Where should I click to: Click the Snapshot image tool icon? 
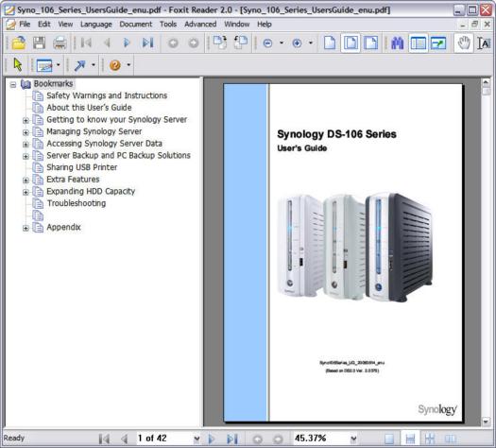(44, 65)
